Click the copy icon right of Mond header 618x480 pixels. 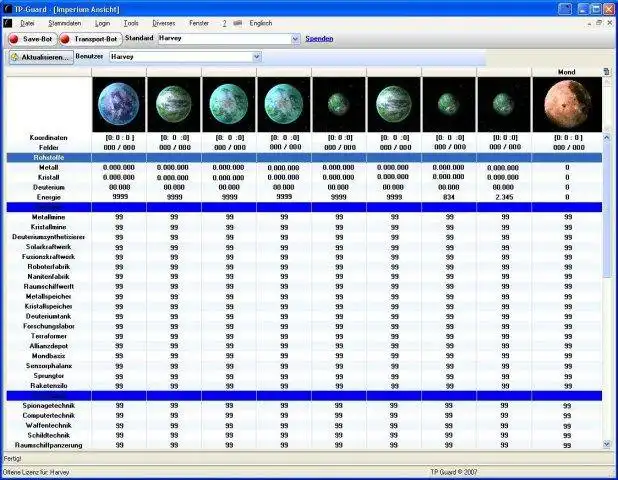pyautogui.click(x=606, y=72)
